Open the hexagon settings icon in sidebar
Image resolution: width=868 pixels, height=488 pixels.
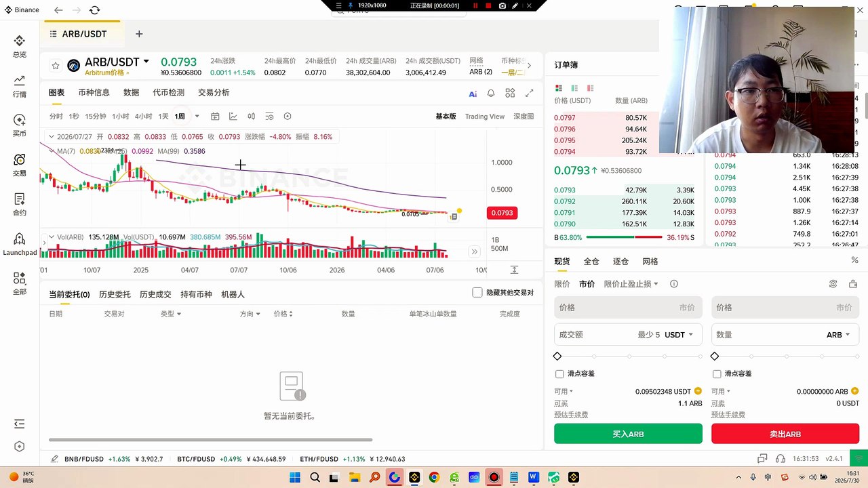(19, 447)
